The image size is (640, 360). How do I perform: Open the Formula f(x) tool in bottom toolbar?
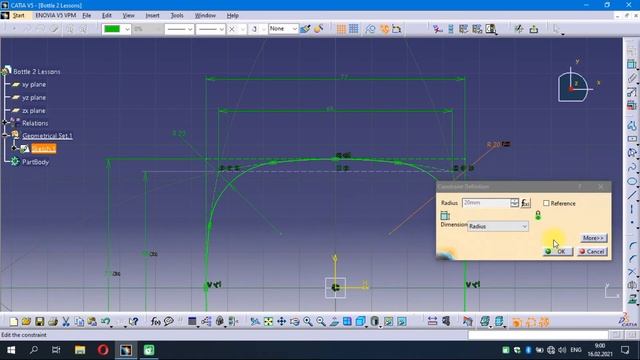coord(156,322)
